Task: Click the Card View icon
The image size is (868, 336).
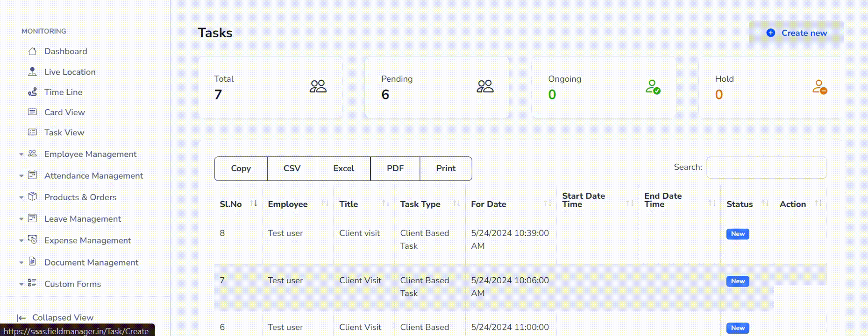Action: [32, 112]
